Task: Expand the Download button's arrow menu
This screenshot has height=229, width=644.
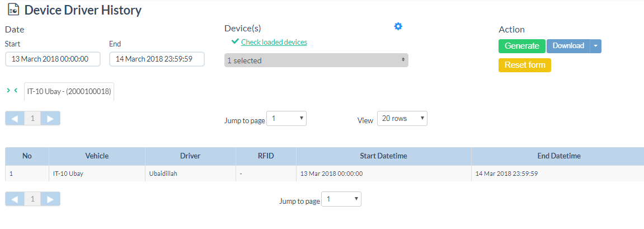Action: [x=596, y=46]
